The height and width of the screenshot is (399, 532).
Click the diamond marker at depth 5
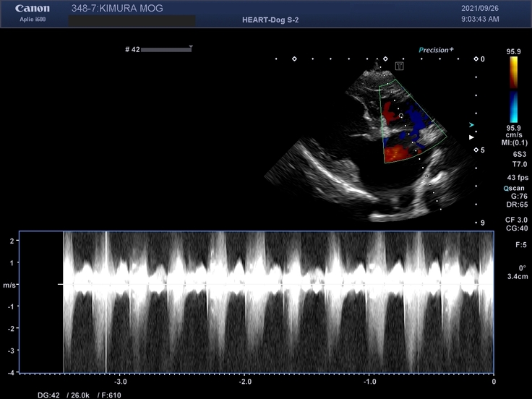(x=476, y=150)
